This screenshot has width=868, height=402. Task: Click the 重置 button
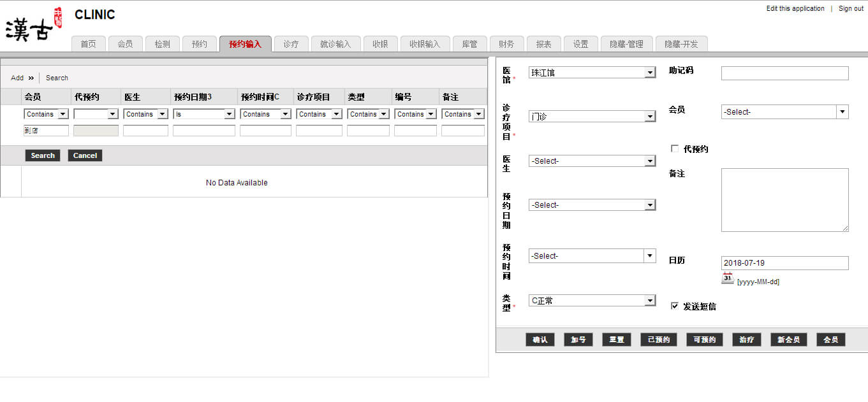(616, 340)
